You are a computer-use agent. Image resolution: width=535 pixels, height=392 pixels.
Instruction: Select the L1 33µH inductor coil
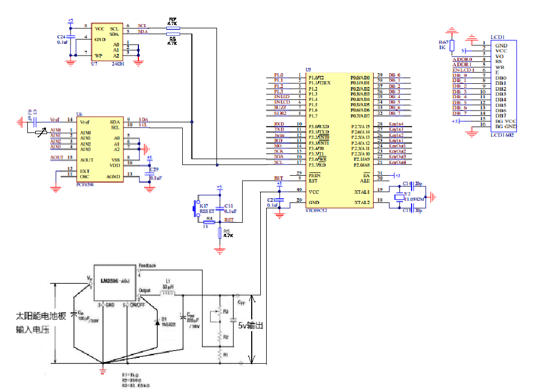click(168, 293)
